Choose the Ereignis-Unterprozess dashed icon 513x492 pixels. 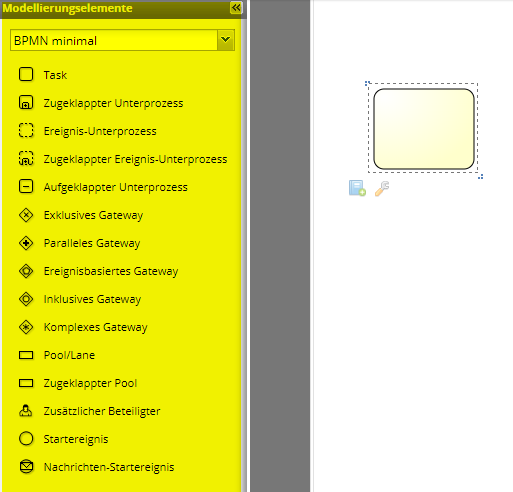point(26,130)
